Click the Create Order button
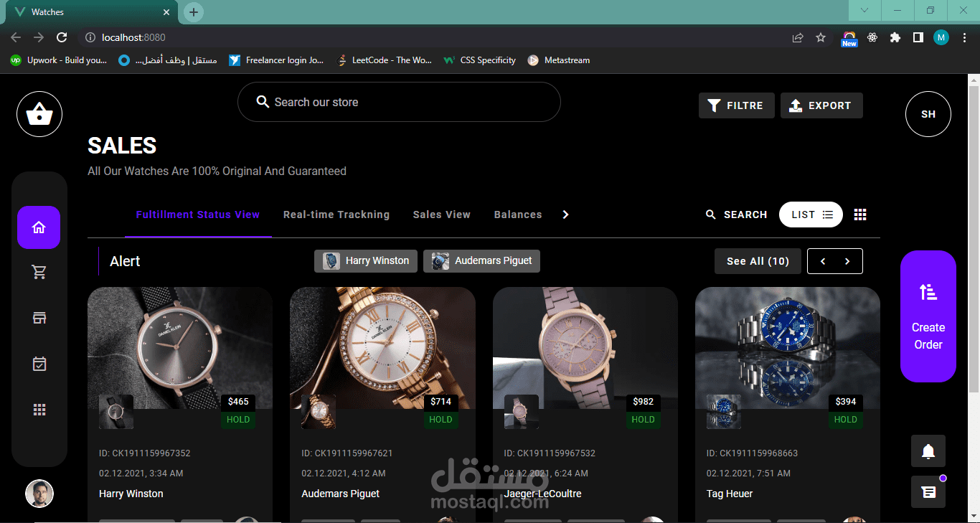 928,316
